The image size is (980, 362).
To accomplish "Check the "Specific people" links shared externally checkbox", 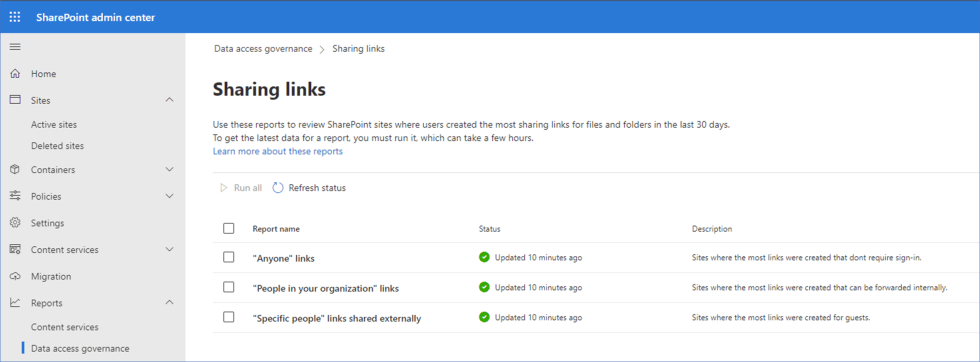I will 229,317.
